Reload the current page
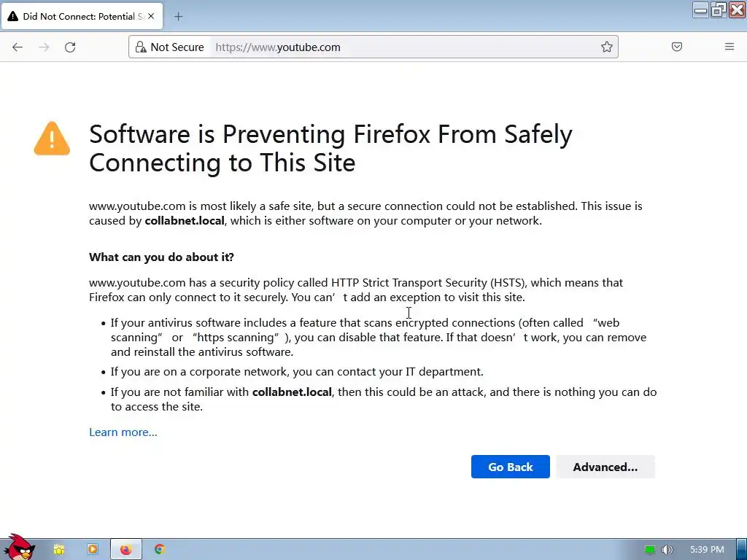Screen dimensions: 747x560 70,47
